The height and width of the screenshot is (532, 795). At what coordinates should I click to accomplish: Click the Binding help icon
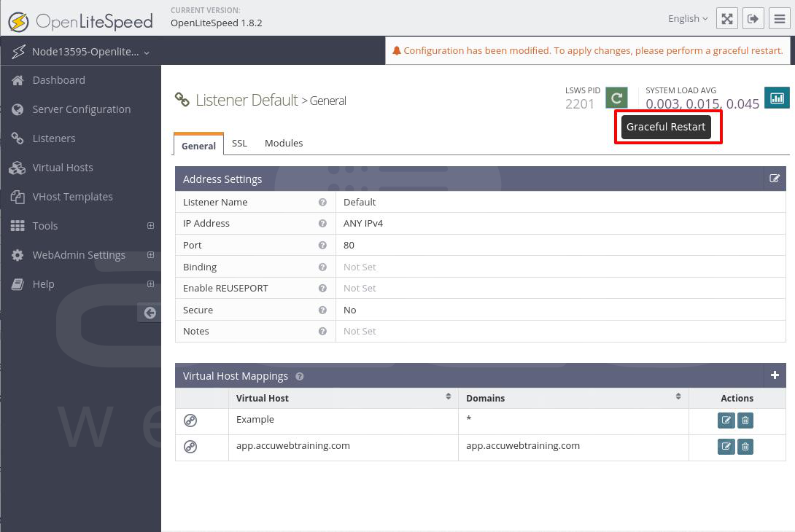pos(322,267)
